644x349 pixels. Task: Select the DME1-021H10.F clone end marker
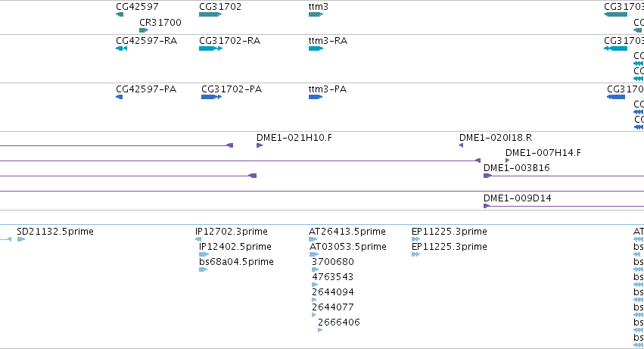tap(260, 145)
